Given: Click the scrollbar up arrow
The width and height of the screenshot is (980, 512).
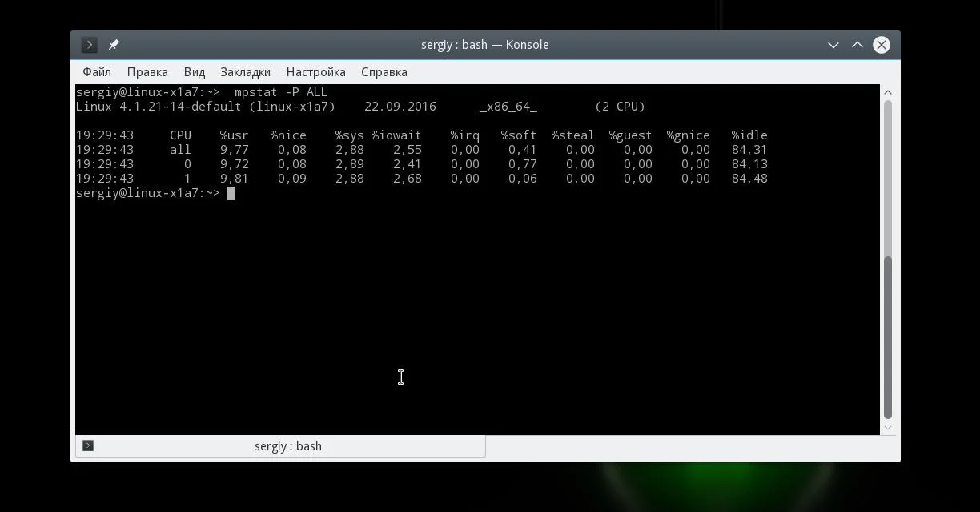Looking at the screenshot, I should [x=887, y=92].
